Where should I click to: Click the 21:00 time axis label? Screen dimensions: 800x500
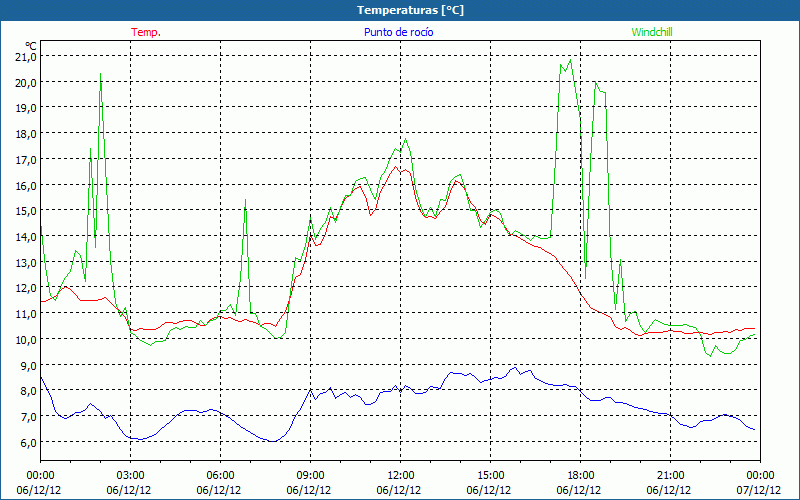pyautogui.click(x=670, y=476)
